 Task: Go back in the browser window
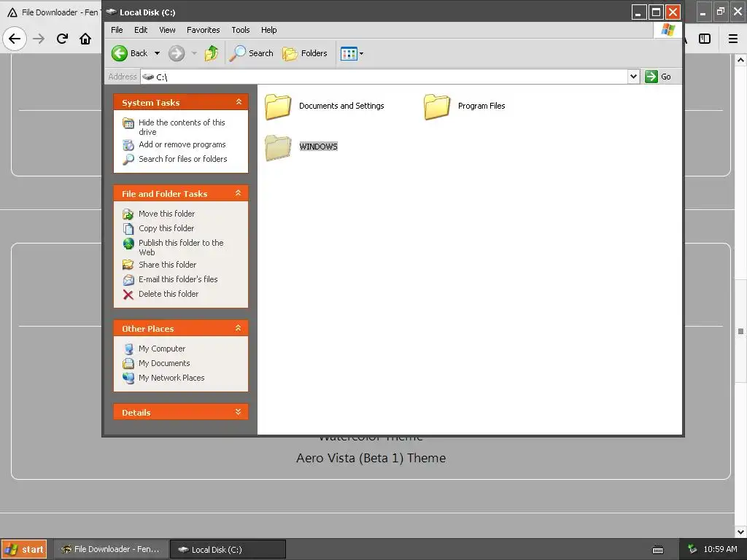(15, 39)
